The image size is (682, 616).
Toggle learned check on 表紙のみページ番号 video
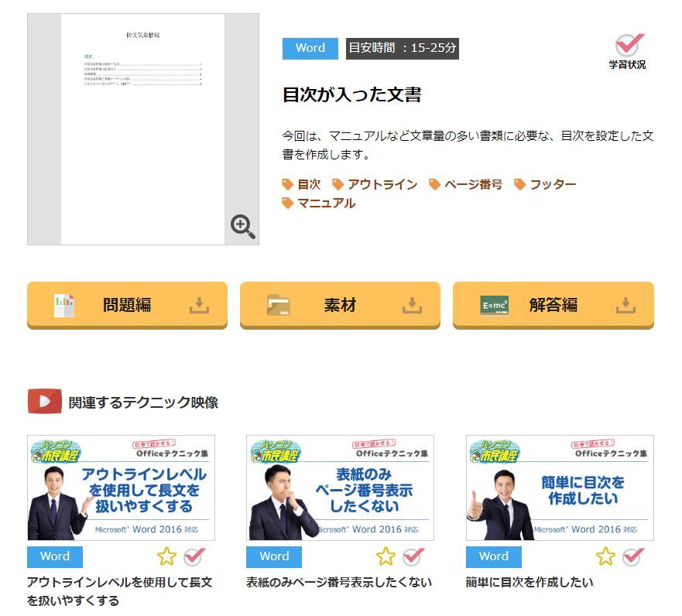click(x=413, y=556)
